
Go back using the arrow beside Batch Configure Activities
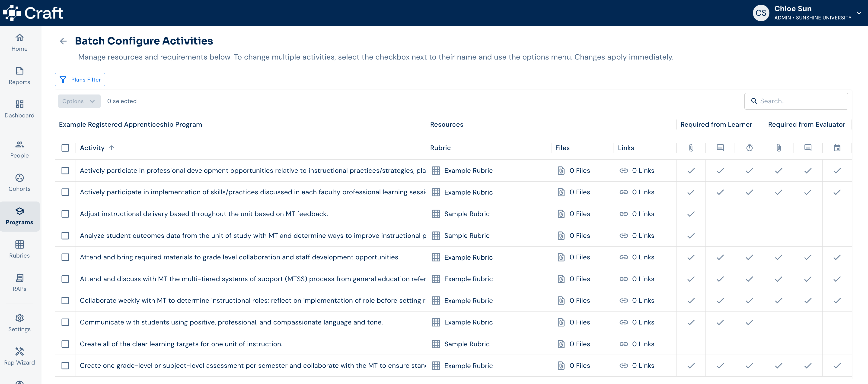tap(63, 41)
